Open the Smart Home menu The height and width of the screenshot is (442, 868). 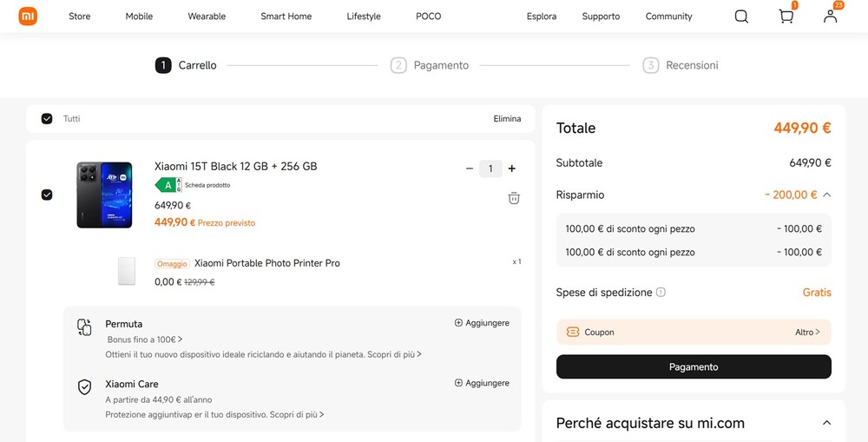[x=286, y=16]
